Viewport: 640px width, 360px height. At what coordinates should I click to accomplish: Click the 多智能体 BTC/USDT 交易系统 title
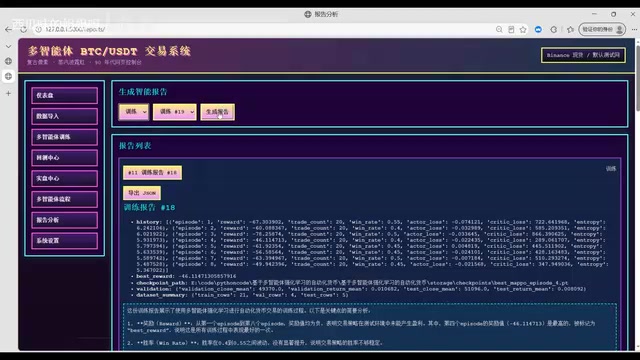click(x=109, y=51)
